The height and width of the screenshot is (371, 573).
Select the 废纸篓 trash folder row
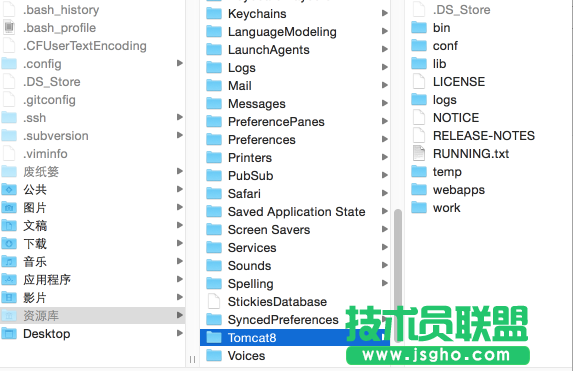92,171
